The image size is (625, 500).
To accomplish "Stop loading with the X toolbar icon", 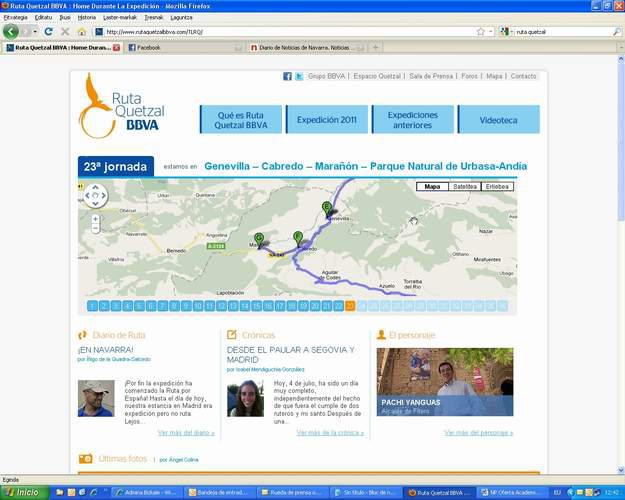I will 65,31.
